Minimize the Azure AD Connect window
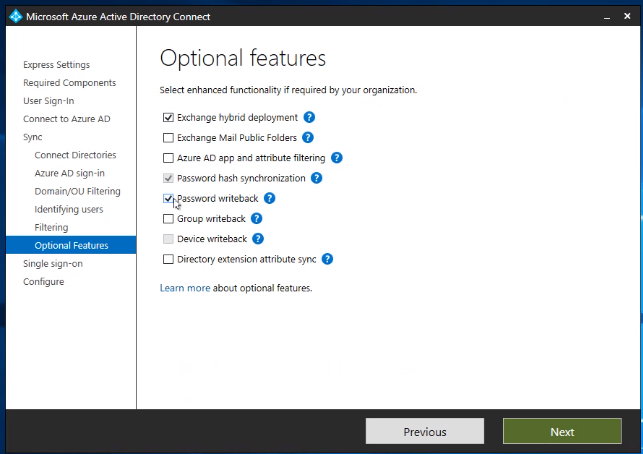 point(607,17)
